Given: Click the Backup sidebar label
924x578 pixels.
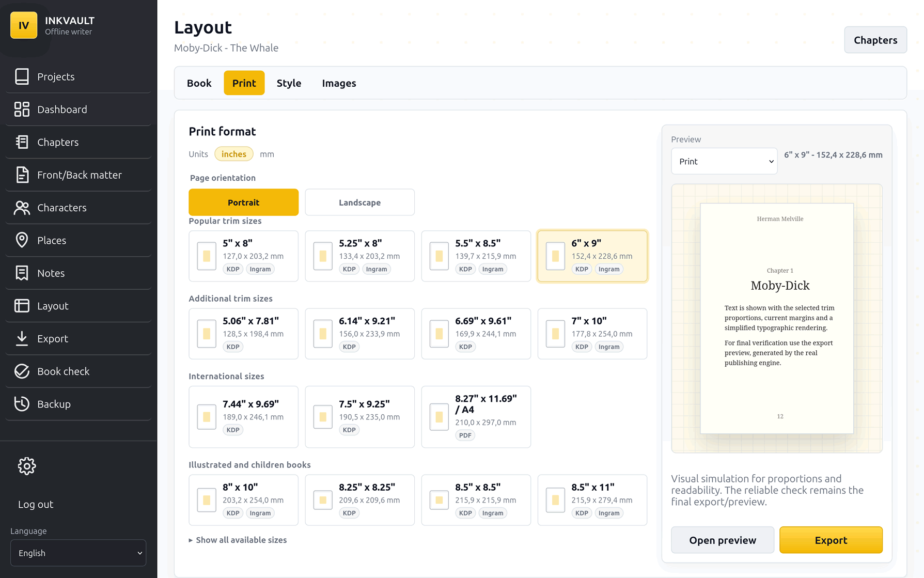Looking at the screenshot, I should click(54, 404).
